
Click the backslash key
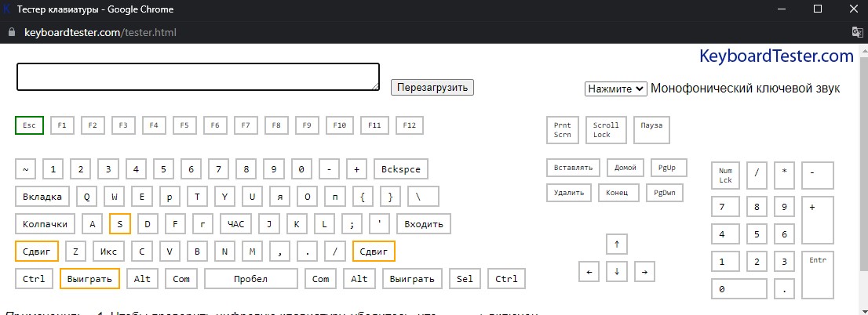coord(424,196)
